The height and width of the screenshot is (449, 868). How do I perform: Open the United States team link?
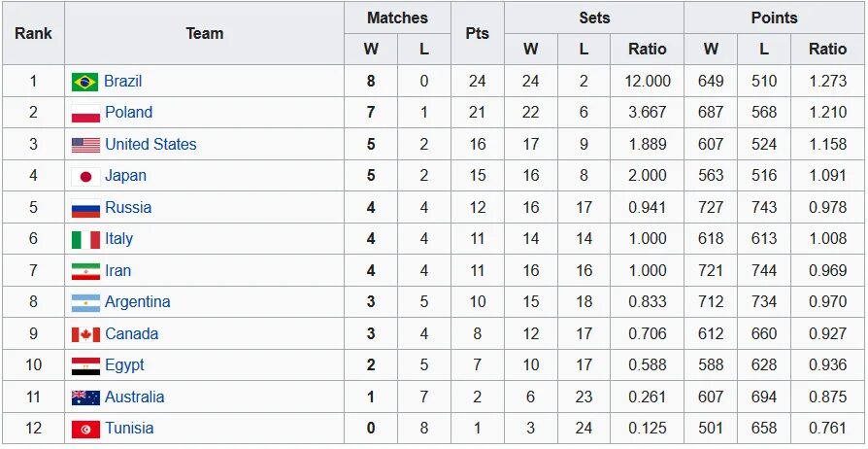[150, 145]
